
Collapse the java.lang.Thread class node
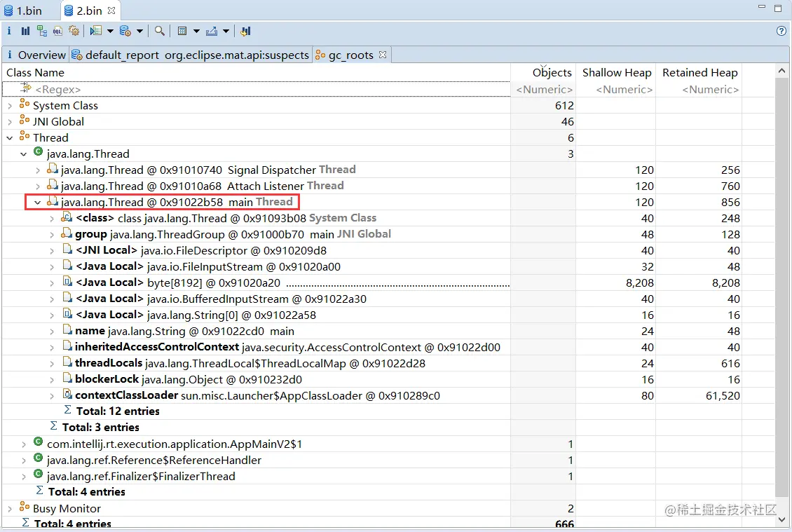pyautogui.click(x=23, y=154)
